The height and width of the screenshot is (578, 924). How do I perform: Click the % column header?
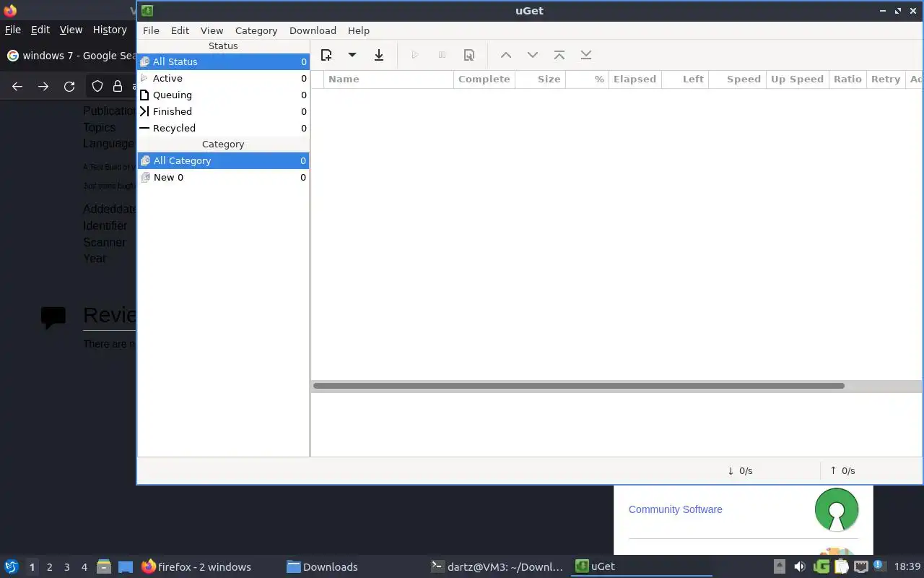587,79
